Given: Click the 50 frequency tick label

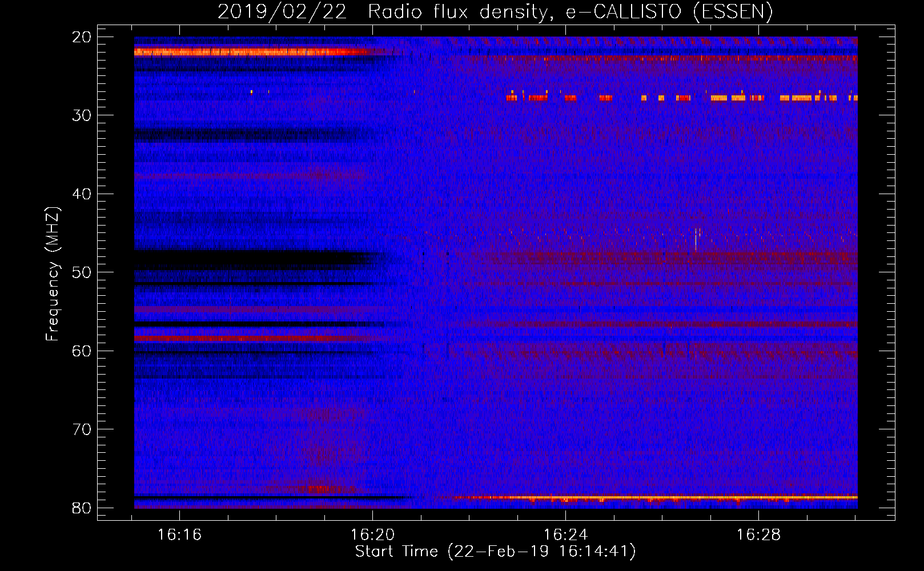Looking at the screenshot, I should coord(82,272).
